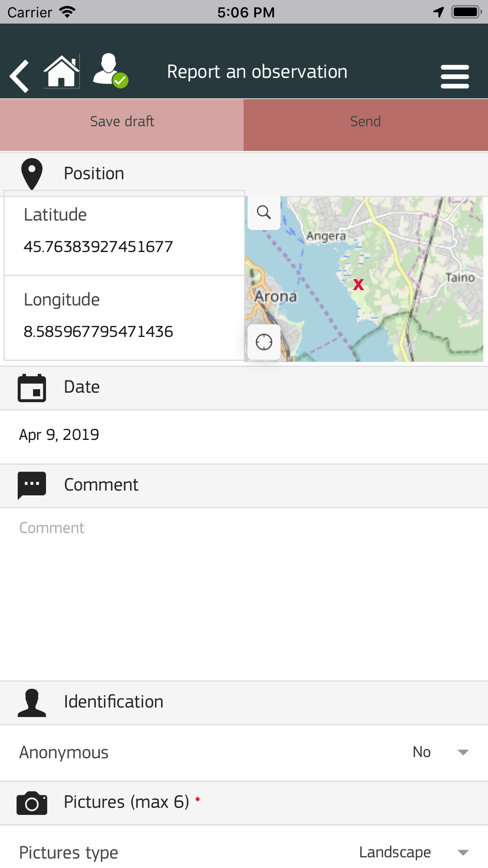
Task: Tap the red X marker on map
Action: point(359,285)
